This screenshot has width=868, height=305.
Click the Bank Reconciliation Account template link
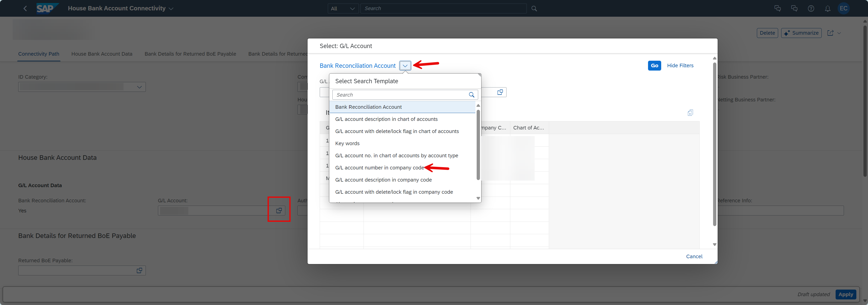357,66
